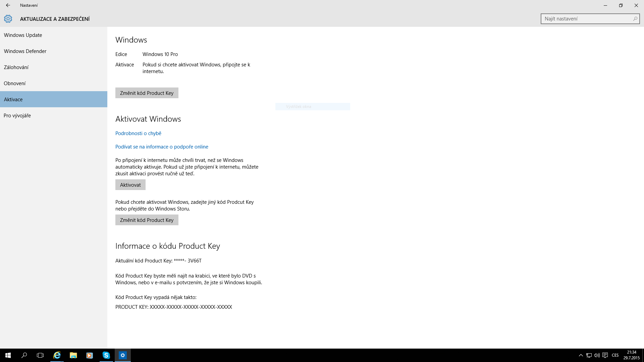The height and width of the screenshot is (362, 644).
Task: Open the online support info link
Action: [162, 147]
